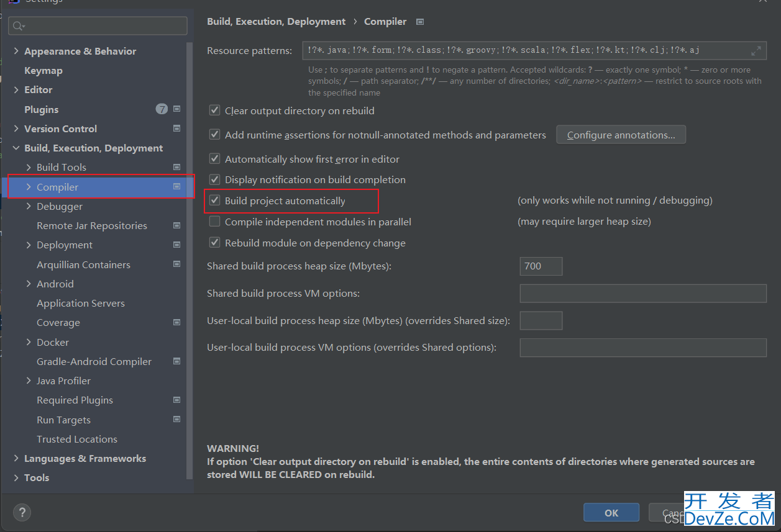
Task: Click project icon beside Required Plugins
Action: (x=176, y=400)
